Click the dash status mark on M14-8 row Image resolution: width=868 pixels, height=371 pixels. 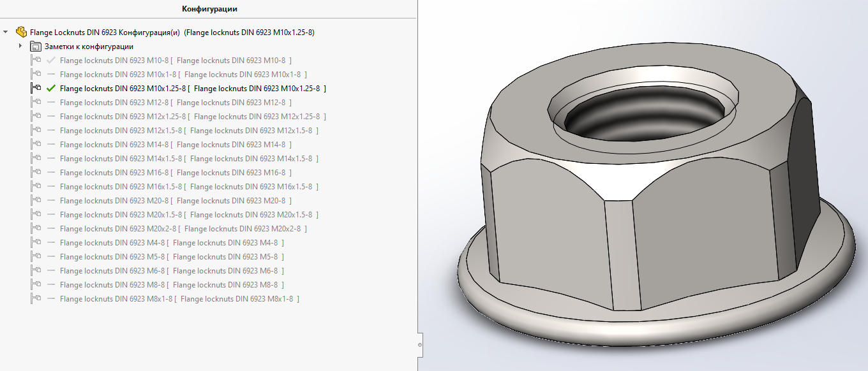click(x=52, y=145)
